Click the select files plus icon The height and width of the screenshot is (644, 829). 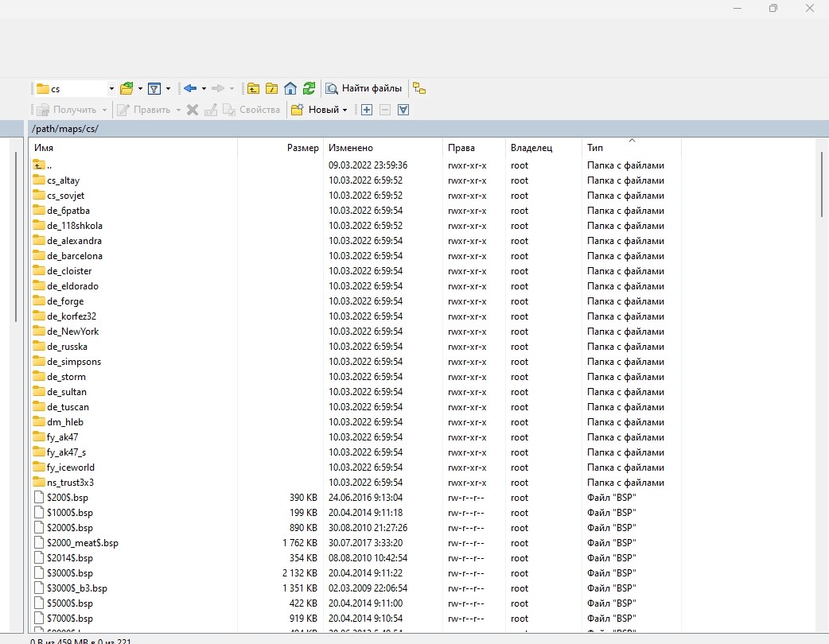coord(367,110)
